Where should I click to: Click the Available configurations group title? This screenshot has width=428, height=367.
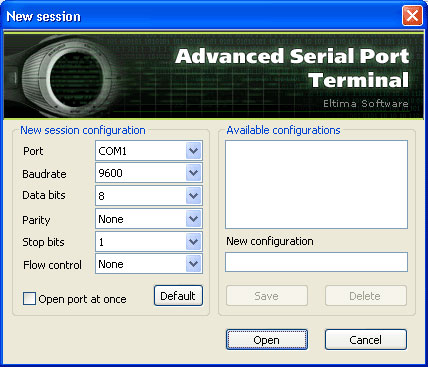(283, 130)
